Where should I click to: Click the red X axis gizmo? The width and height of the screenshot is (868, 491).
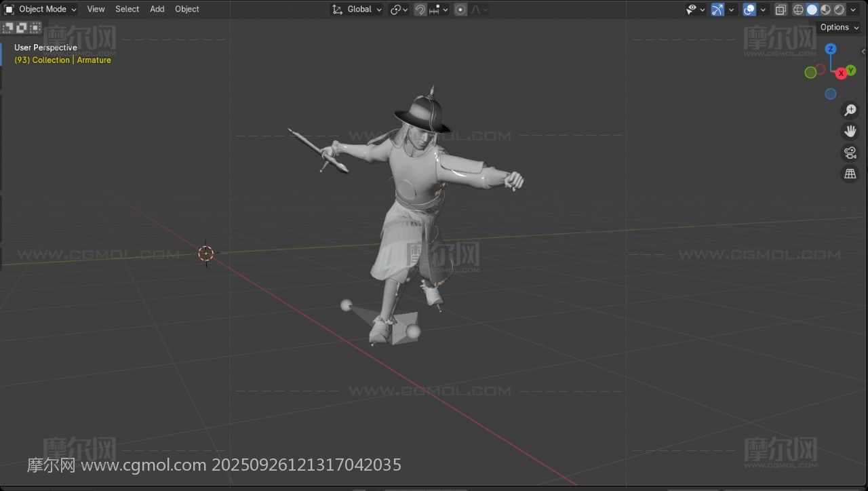(841, 73)
